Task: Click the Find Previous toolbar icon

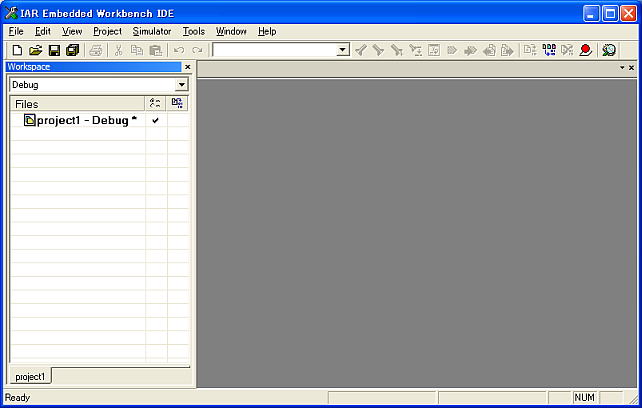Action: tap(360, 50)
